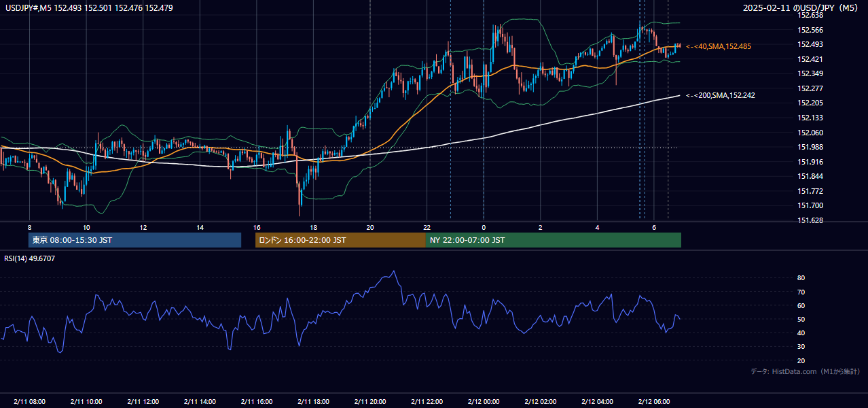Click the 2/11 16:00 date axis label
Image resolution: width=868 pixels, height=408 pixels.
[256, 402]
